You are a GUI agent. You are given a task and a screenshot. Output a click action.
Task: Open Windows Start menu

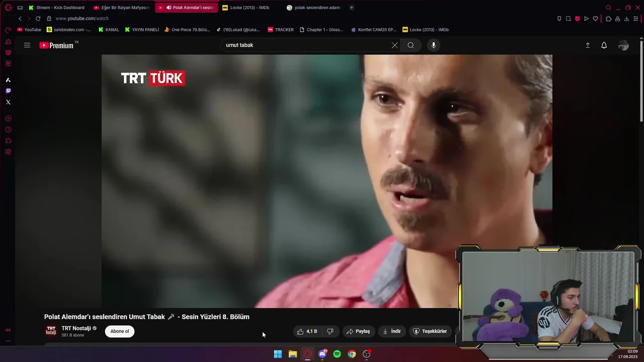point(278,354)
